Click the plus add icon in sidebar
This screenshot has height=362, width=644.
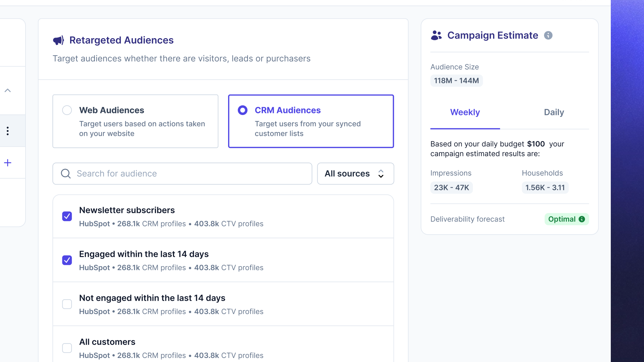(x=7, y=163)
